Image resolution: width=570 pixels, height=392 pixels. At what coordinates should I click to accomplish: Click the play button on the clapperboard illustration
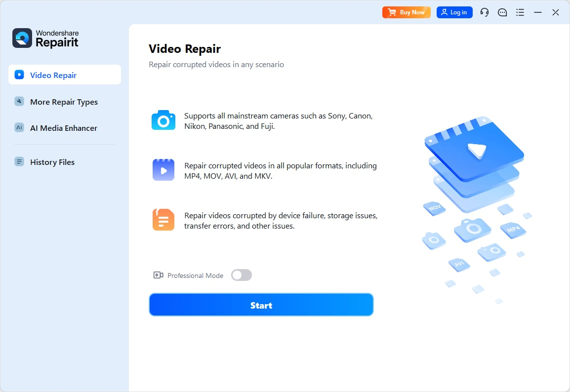[x=476, y=149]
